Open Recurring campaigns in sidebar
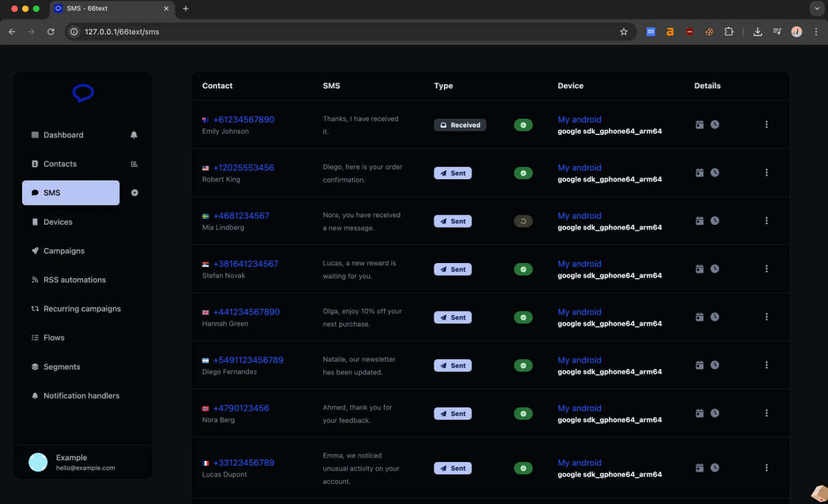Screen dimensions: 828x504 coord(76,309)
